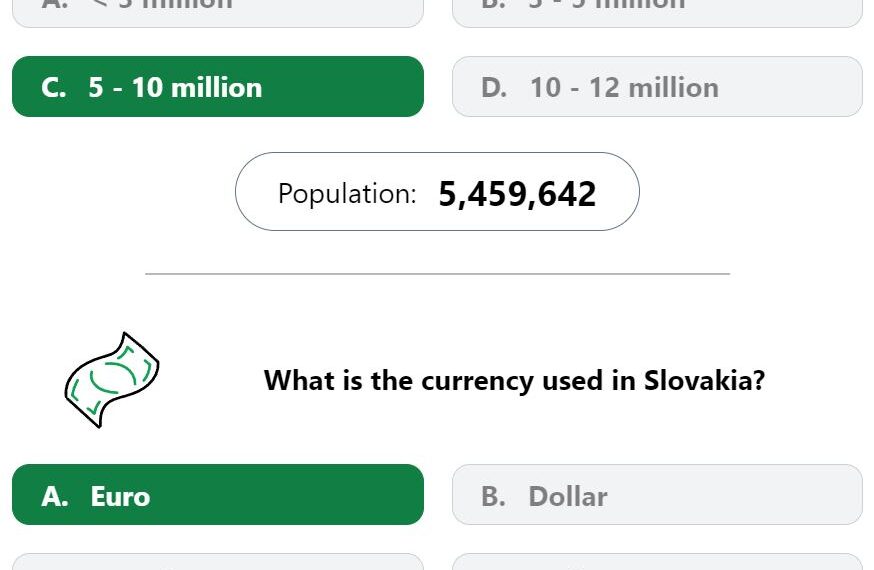
Task: Click the "Population:" label in the pill
Action: pos(347,194)
